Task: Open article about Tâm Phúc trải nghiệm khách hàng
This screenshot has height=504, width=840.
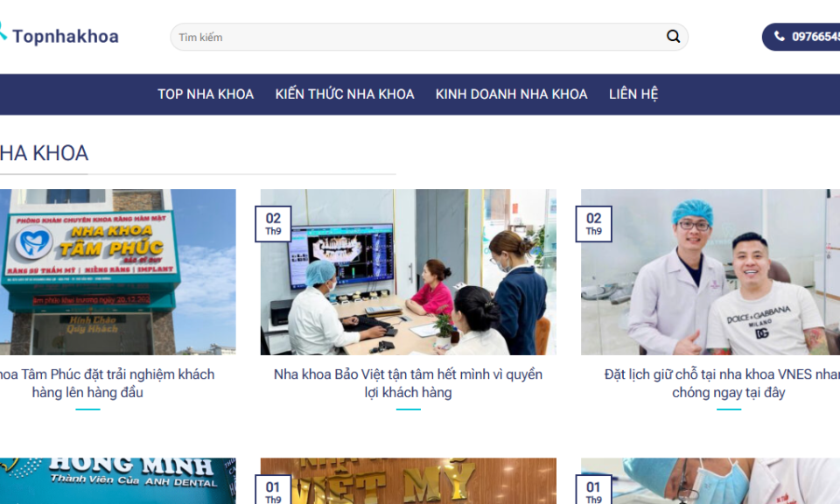Action: [107, 383]
